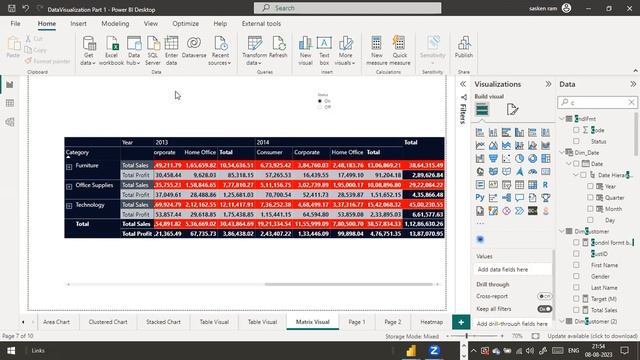Click the Excel workbook icon
The width and height of the screenshot is (640, 360).
tap(111, 51)
